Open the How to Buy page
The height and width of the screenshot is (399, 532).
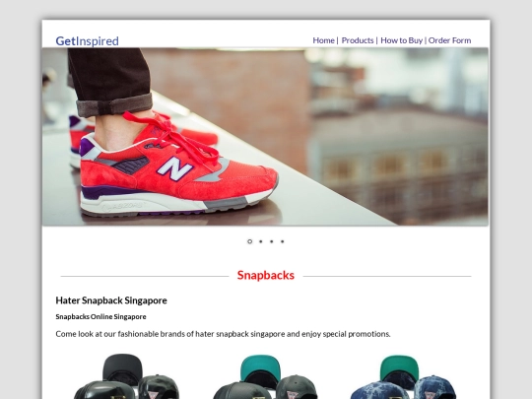pos(401,40)
